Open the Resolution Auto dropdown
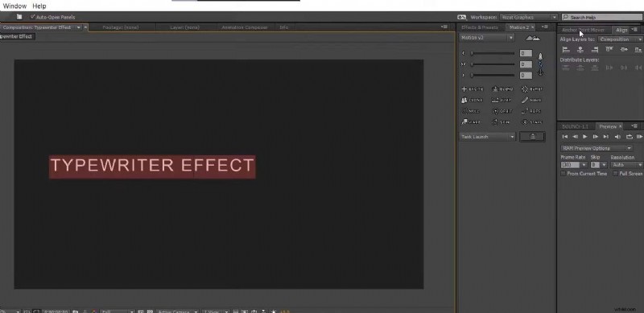 coord(627,165)
